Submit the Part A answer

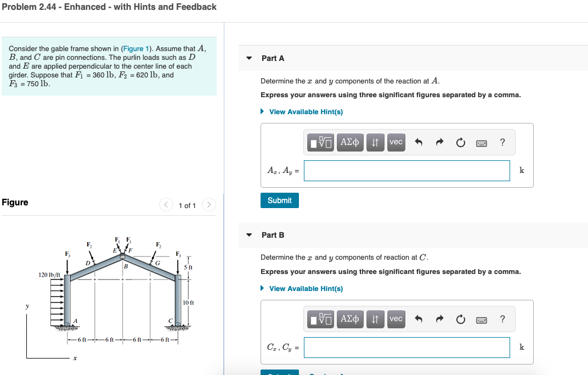click(x=279, y=200)
